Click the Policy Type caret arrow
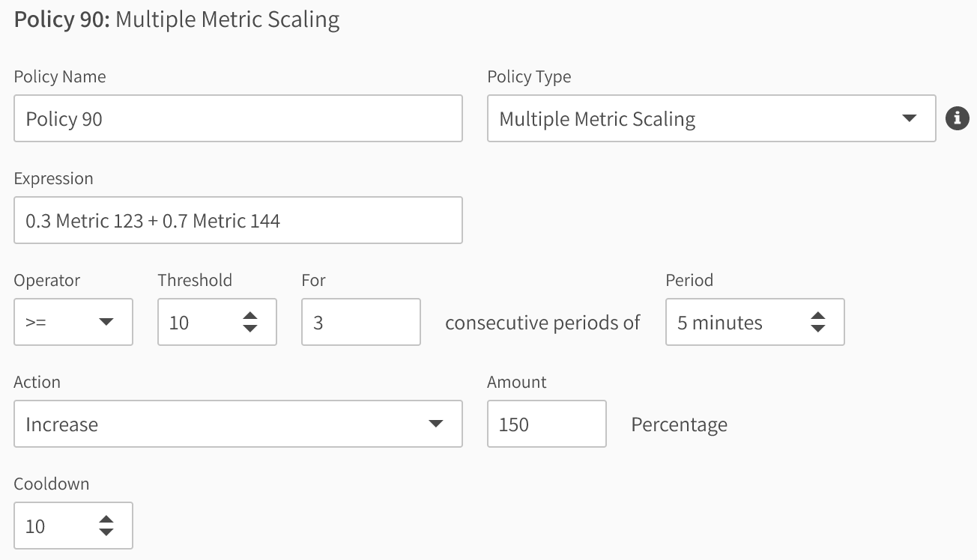977x560 pixels. [909, 118]
